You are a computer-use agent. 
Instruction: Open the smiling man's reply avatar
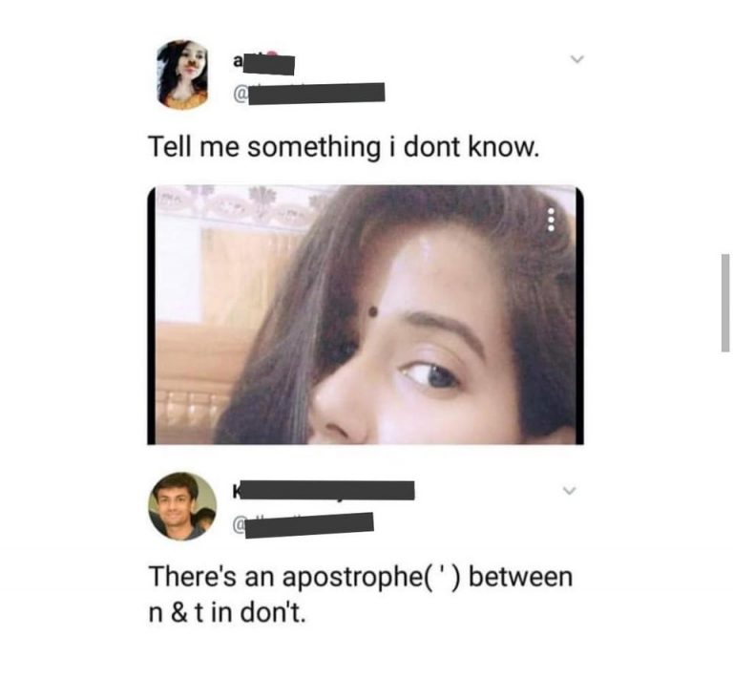tap(182, 506)
